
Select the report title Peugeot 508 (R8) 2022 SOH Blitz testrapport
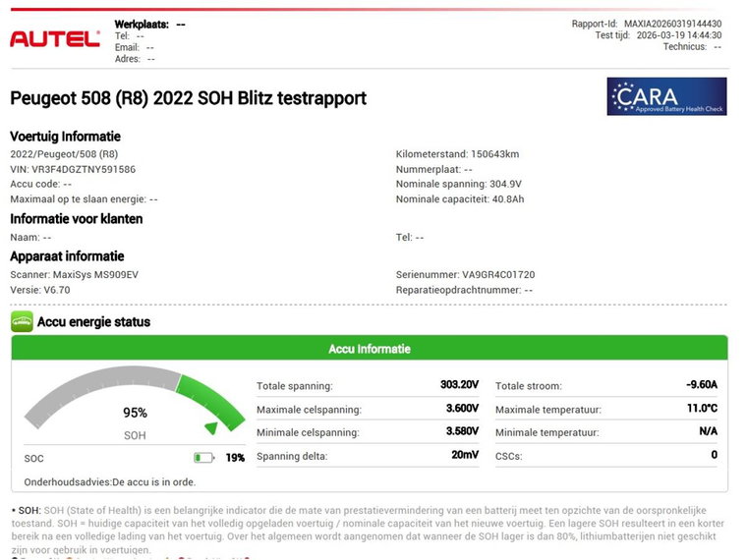click(188, 98)
